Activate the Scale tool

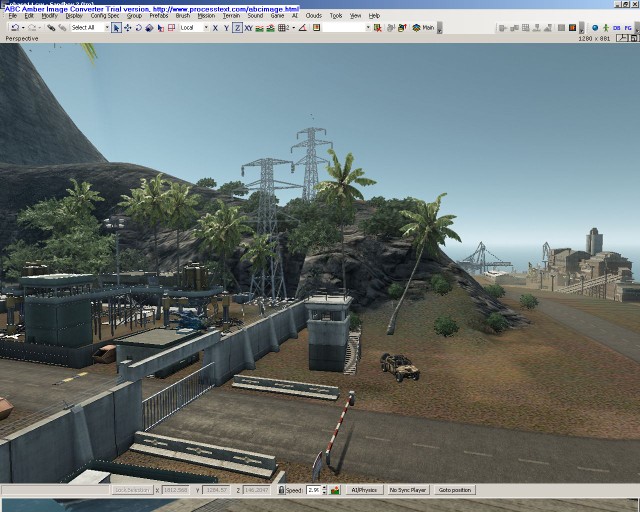(x=149, y=28)
